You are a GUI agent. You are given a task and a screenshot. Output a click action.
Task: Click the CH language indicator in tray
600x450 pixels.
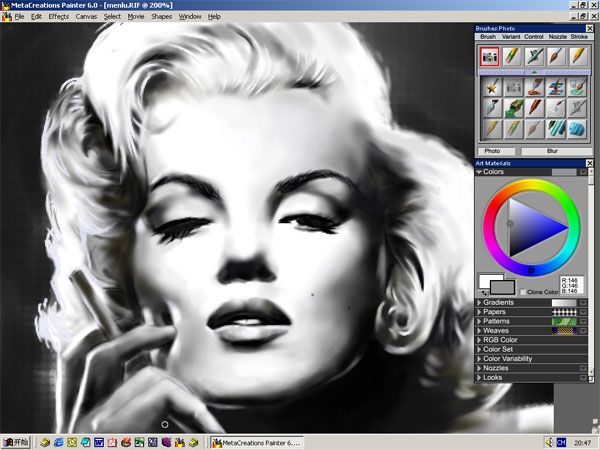pyautogui.click(x=561, y=442)
